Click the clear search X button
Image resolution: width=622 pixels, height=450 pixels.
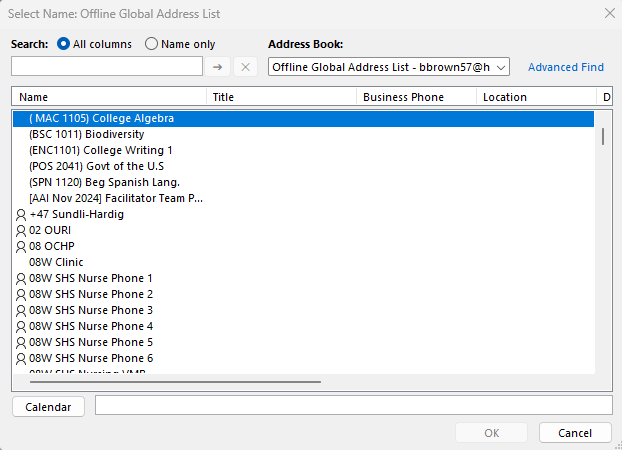pos(246,67)
